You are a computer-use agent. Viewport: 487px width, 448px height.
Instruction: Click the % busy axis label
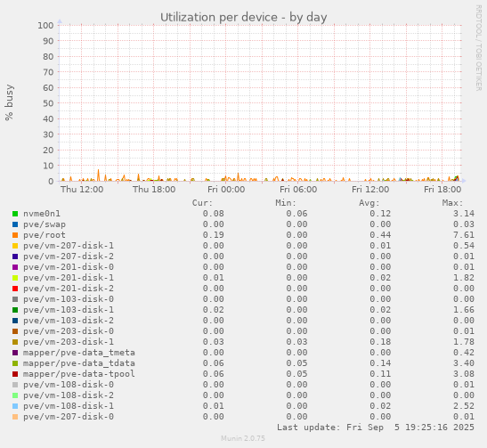pos(9,102)
